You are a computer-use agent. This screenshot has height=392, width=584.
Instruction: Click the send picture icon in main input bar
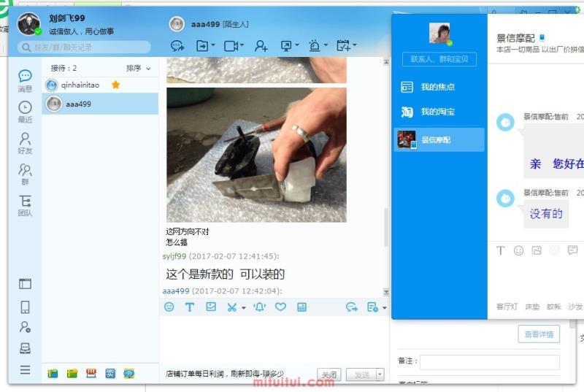tap(211, 307)
